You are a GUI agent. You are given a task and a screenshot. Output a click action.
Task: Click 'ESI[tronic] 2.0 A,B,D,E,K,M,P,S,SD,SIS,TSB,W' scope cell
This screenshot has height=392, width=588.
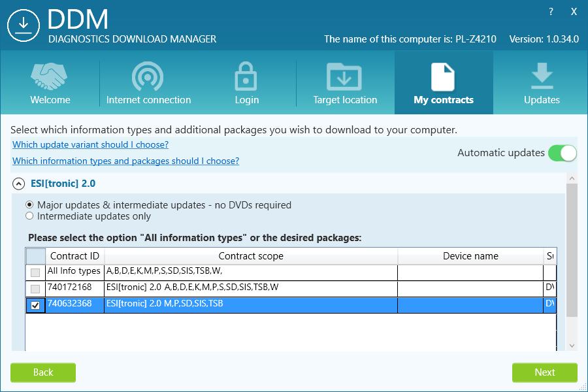coord(251,289)
